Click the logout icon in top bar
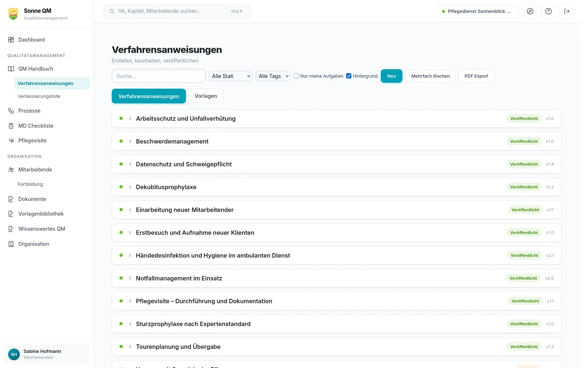This screenshot has height=368, width=588. pyautogui.click(x=567, y=11)
